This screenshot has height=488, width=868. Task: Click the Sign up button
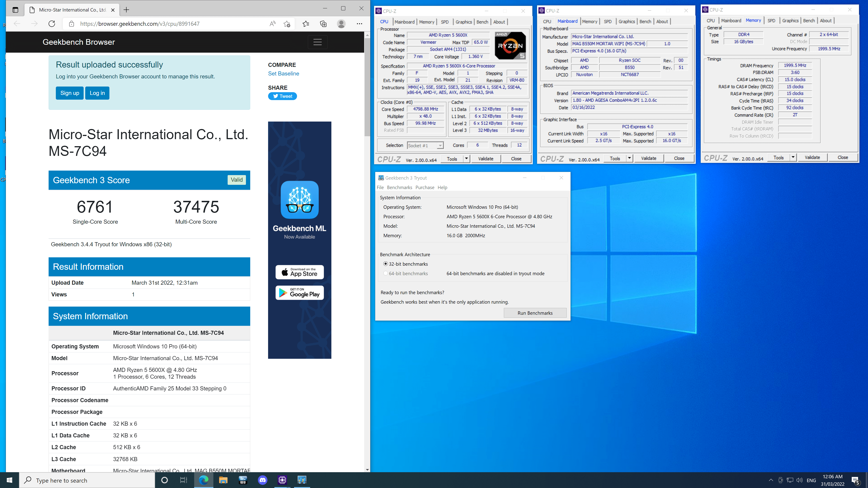(70, 93)
